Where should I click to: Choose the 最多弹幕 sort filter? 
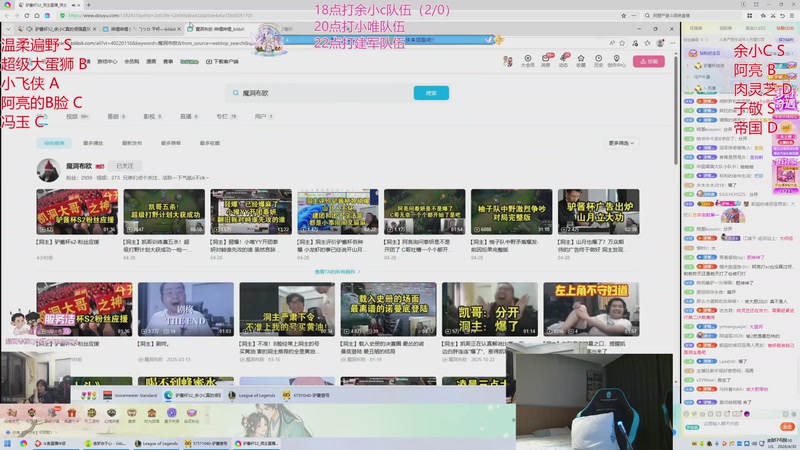pyautogui.click(x=170, y=143)
